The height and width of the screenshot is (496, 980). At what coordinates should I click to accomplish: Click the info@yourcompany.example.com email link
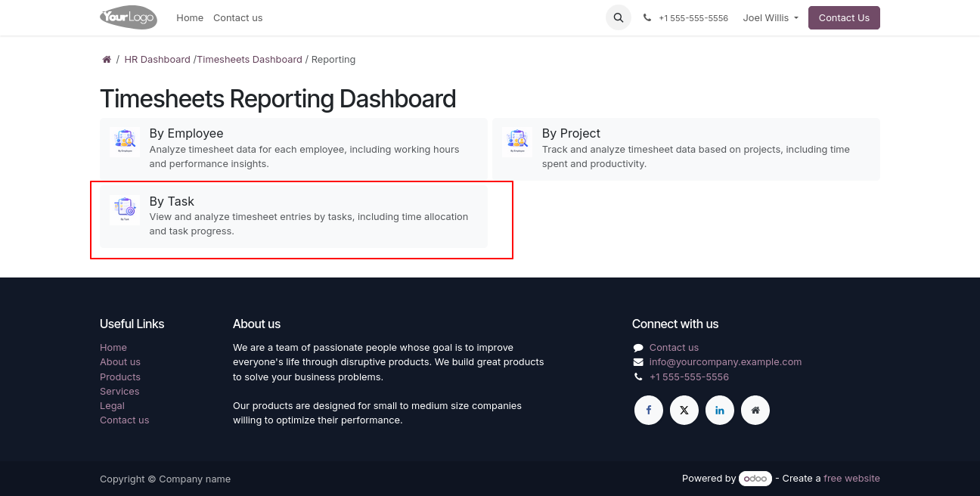tap(725, 362)
